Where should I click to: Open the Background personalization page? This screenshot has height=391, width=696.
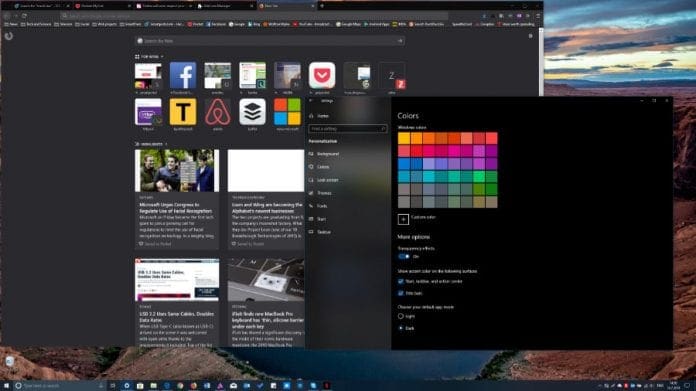(x=328, y=154)
